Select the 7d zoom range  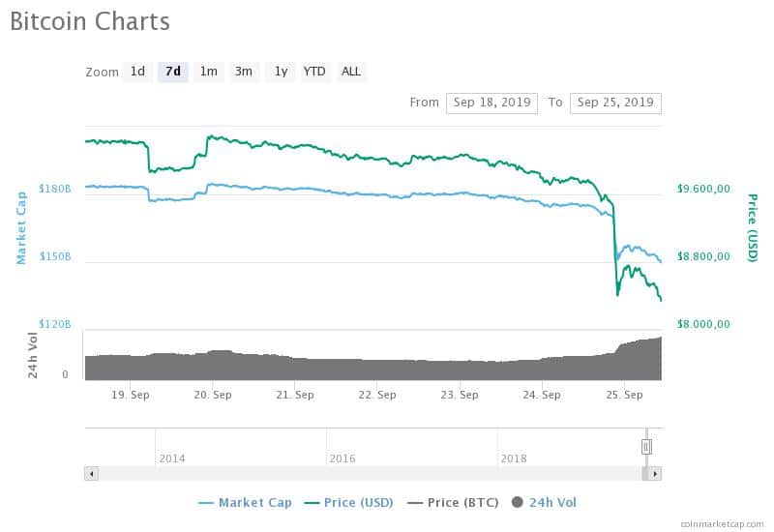click(x=173, y=72)
